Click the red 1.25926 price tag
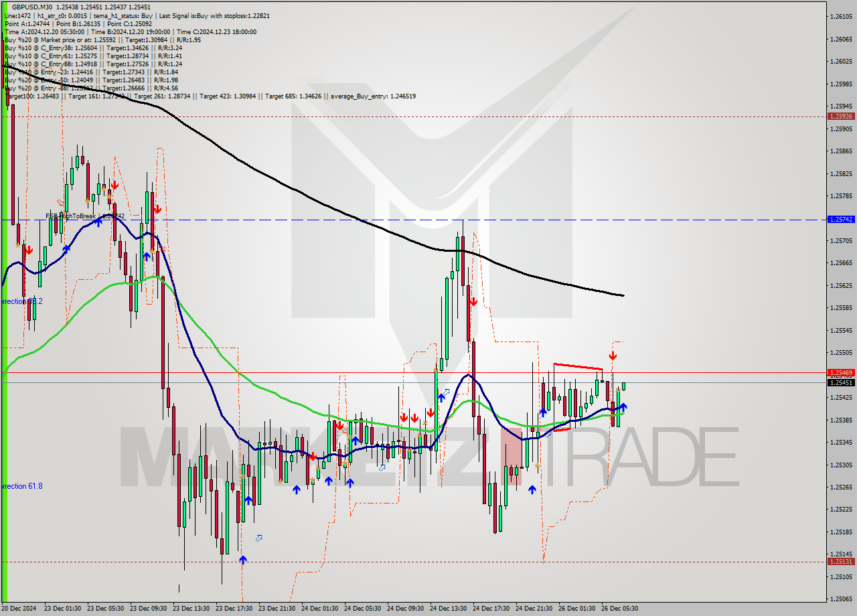Screen dimensions: 857x616 pyautogui.click(x=841, y=116)
